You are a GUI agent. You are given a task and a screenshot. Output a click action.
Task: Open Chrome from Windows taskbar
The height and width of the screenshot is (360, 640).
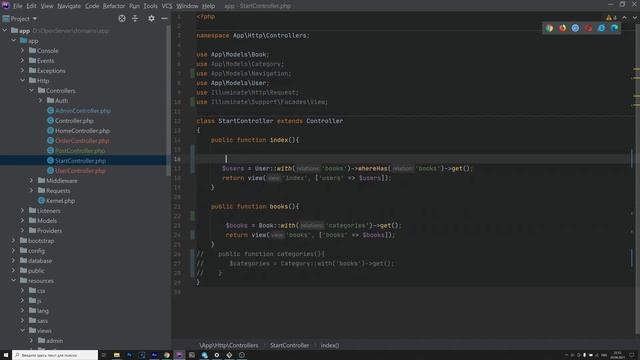167,355
